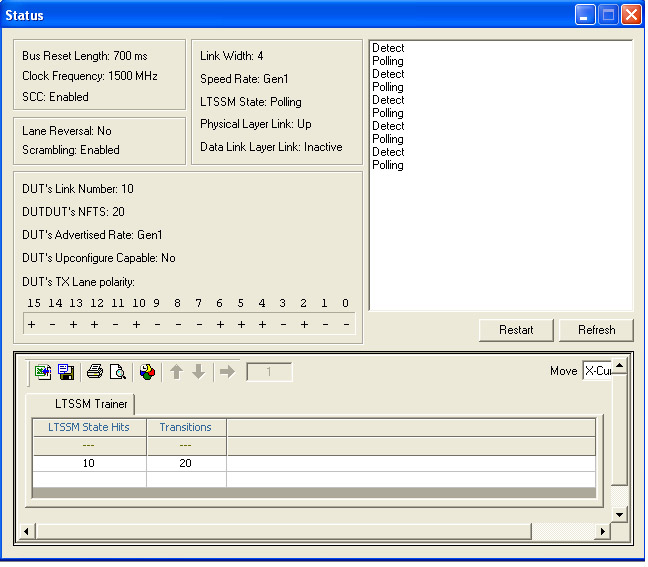648x567 pixels.
Task: Click Link Width: 4 text
Action: click(x=231, y=56)
